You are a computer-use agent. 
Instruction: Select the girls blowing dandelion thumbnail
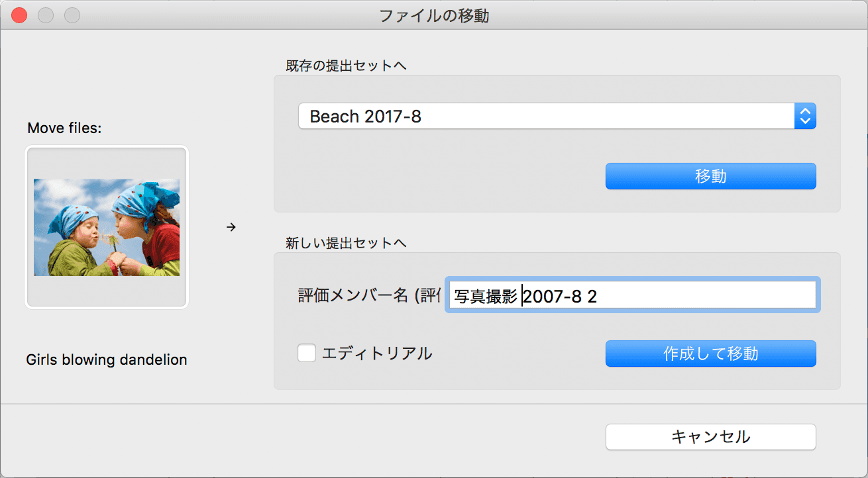coord(107,227)
